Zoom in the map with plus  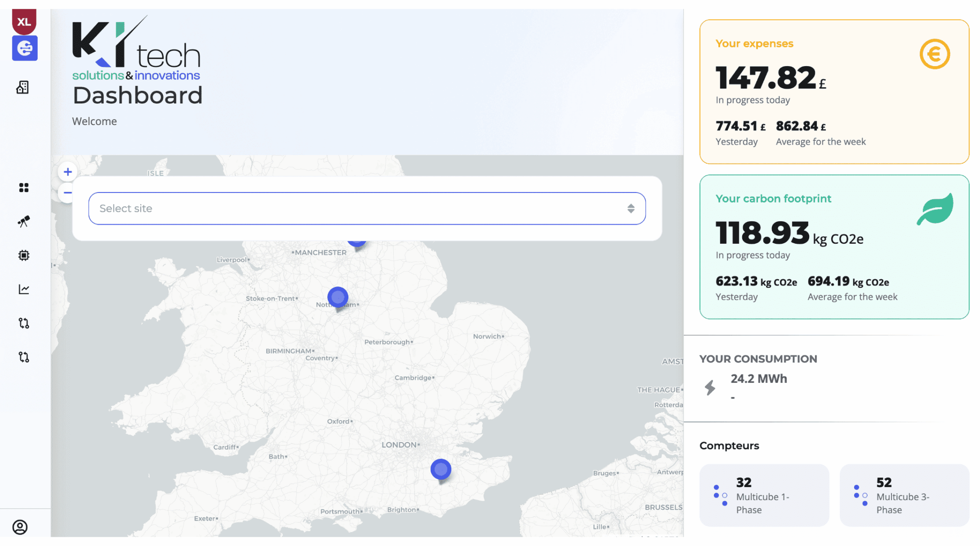(68, 172)
